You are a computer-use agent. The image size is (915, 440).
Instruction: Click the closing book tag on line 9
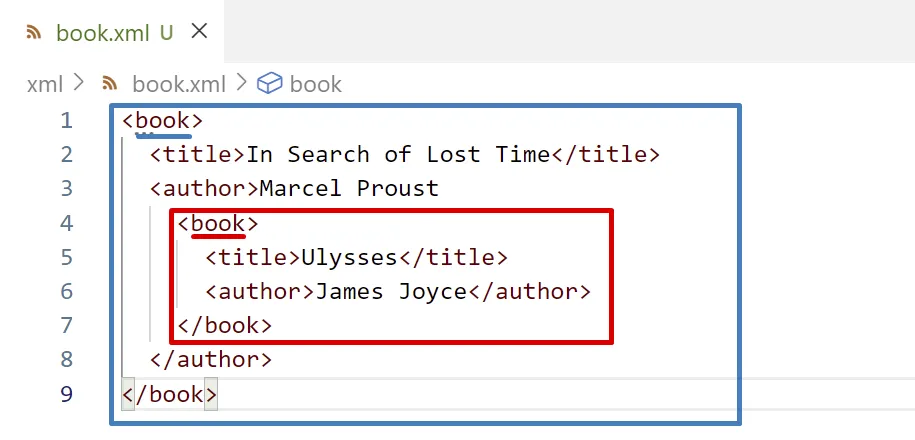[169, 394]
